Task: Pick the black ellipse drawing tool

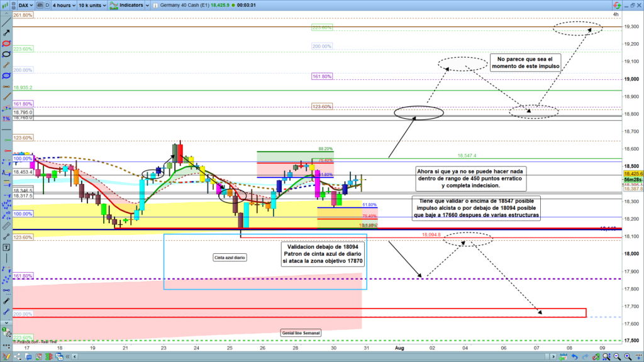Action: click(x=6, y=55)
